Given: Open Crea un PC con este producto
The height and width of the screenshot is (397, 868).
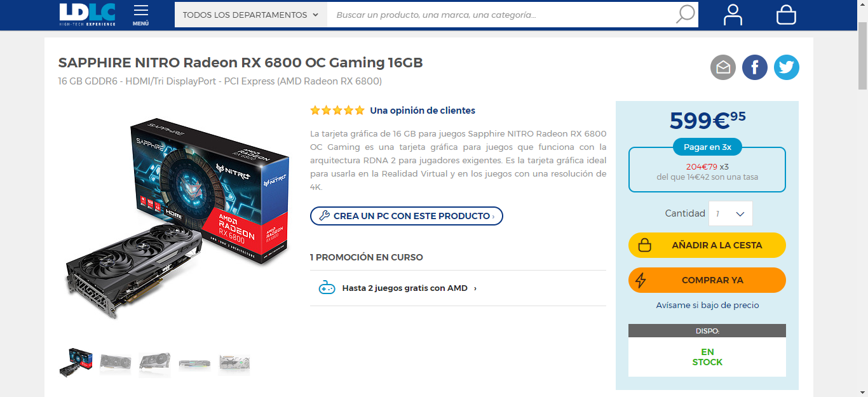Looking at the screenshot, I should (407, 216).
